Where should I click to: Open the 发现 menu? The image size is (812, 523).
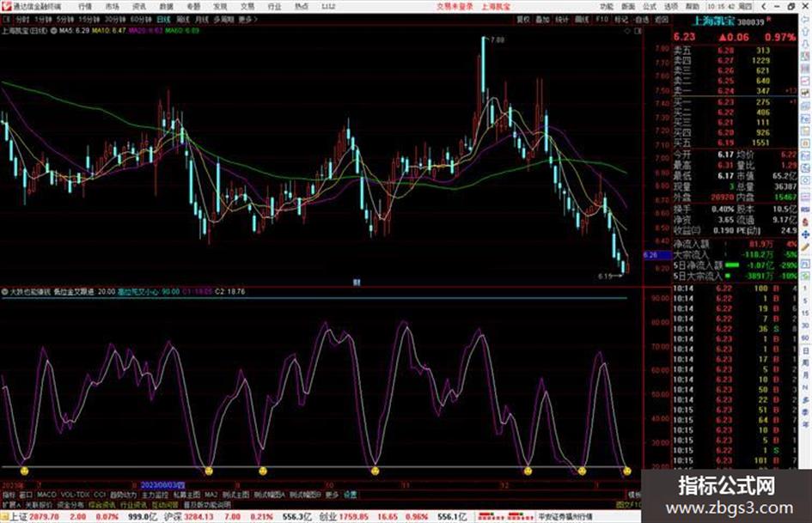[x=220, y=6]
